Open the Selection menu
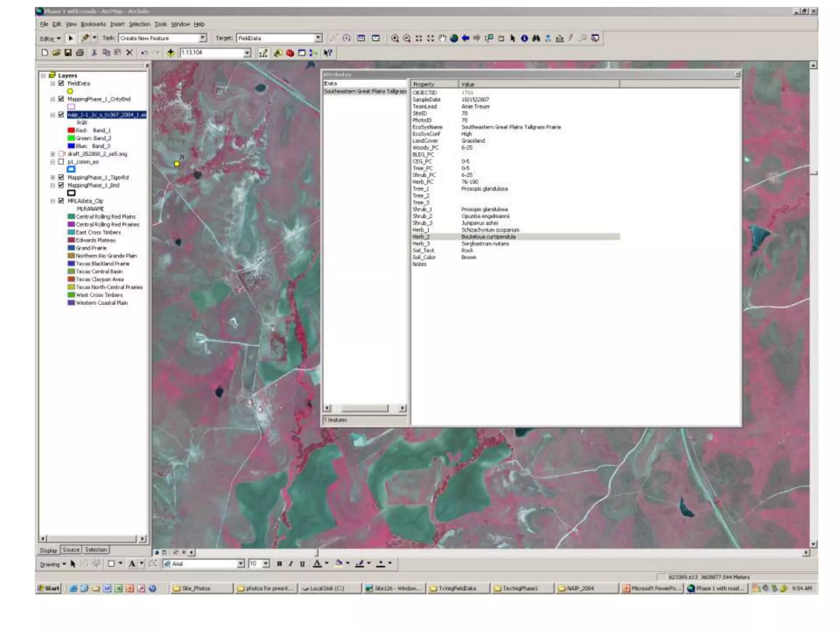The height and width of the screenshot is (630, 840). (x=139, y=24)
